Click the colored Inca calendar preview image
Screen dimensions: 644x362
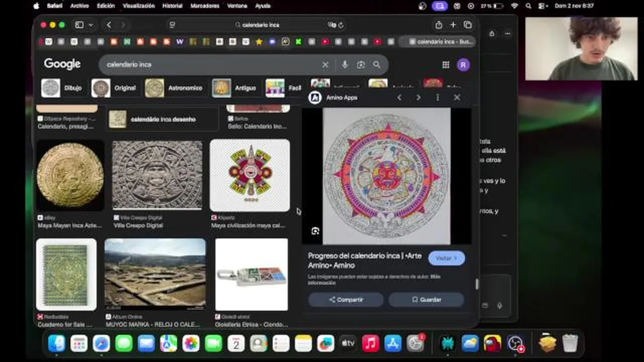(x=386, y=176)
